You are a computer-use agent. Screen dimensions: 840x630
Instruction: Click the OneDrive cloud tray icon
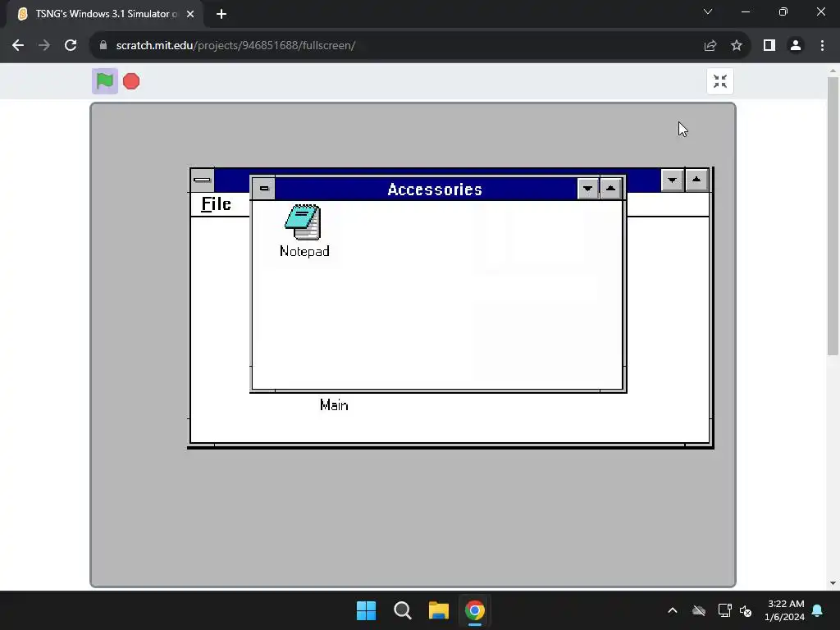click(x=699, y=610)
